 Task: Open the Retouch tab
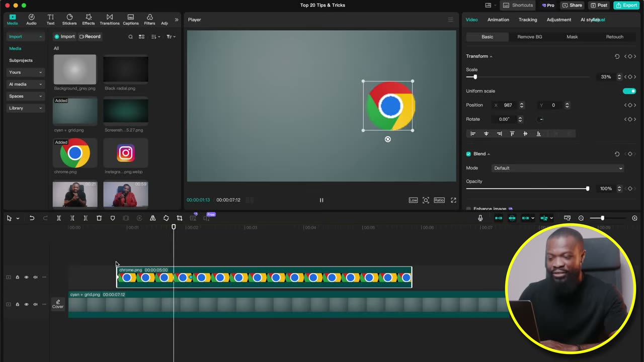click(x=614, y=37)
